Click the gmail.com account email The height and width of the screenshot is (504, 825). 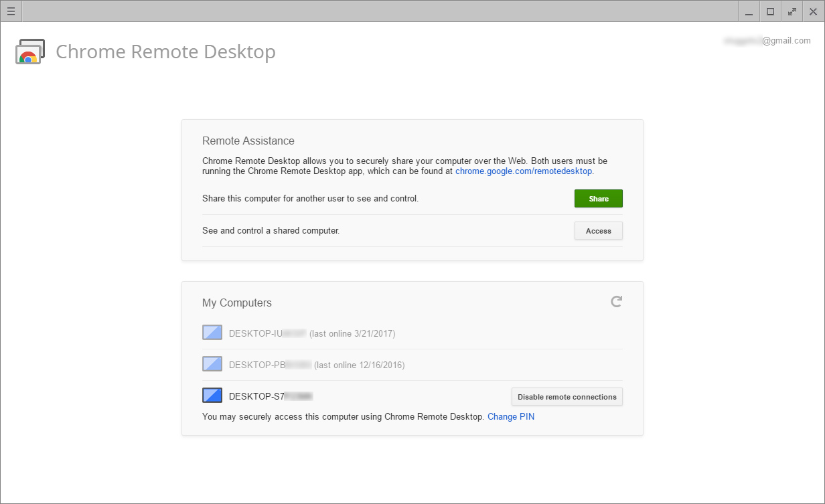tap(767, 41)
